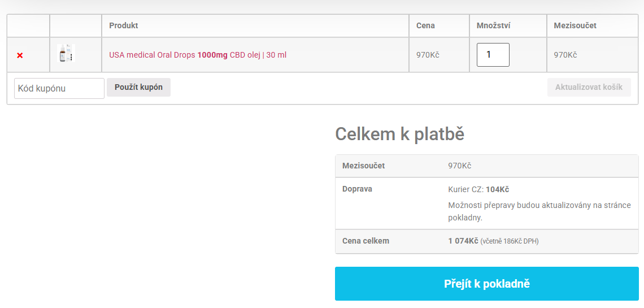Image resolution: width=644 pixels, height=308 pixels.
Task: Click the Mezisoučet column header in the product table
Action: point(575,25)
